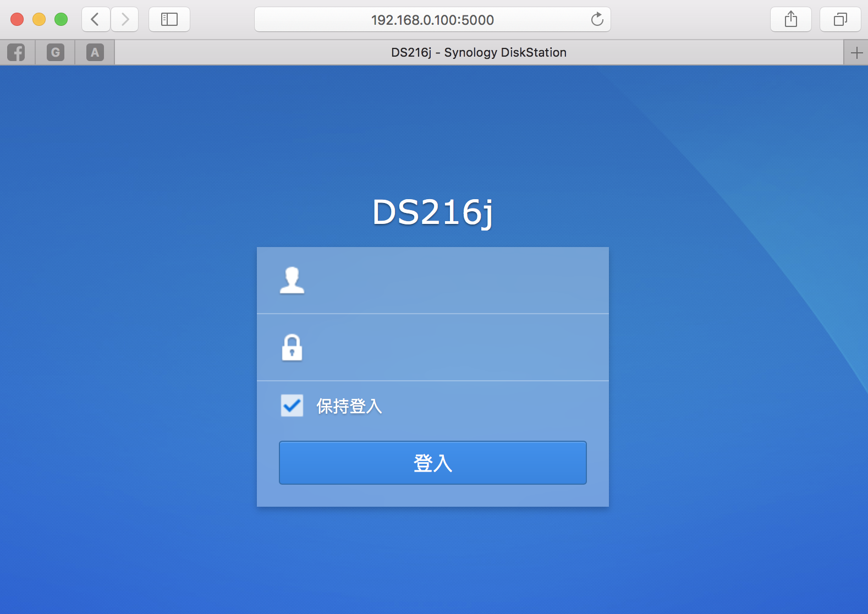Image resolution: width=868 pixels, height=614 pixels.
Task: Click the user icon in username row
Action: coord(292,281)
